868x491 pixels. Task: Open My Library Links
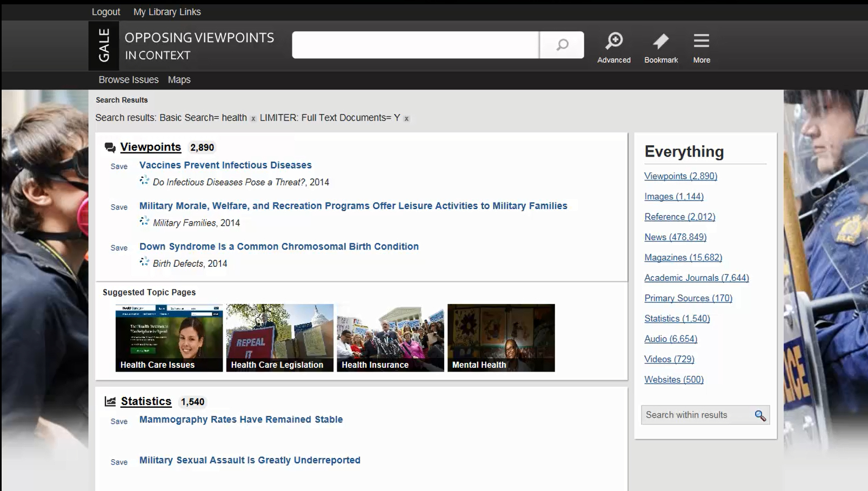(167, 12)
